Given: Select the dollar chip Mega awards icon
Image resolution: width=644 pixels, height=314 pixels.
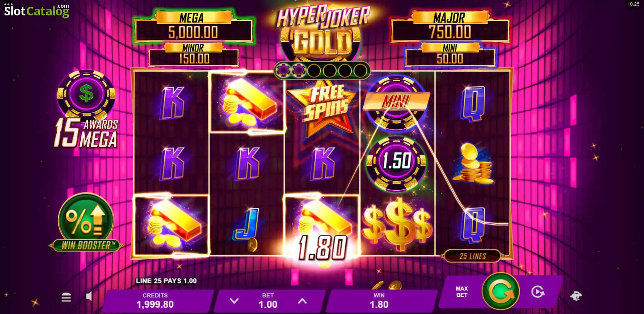Looking at the screenshot, I should [x=86, y=94].
